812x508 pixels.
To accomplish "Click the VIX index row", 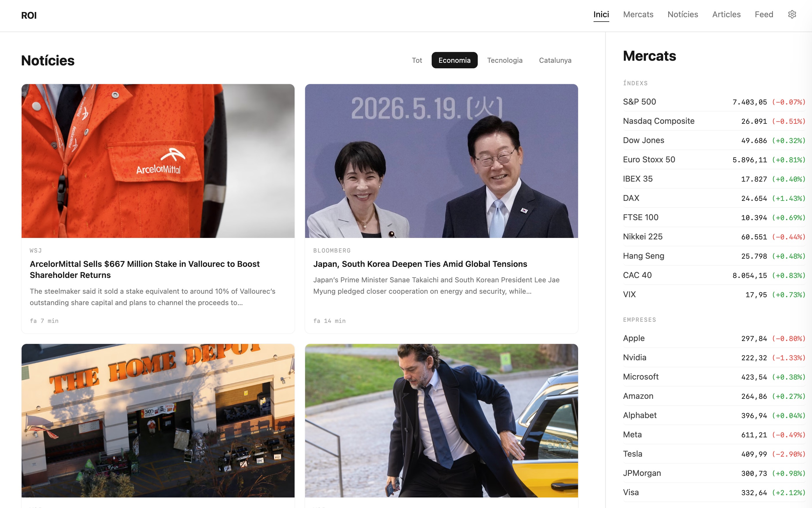I will [x=714, y=294].
